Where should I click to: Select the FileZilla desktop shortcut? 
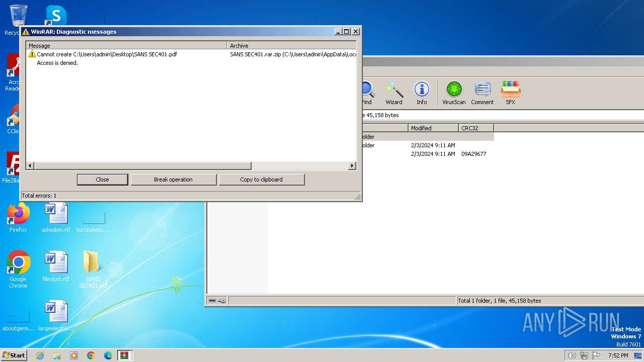coord(12,168)
